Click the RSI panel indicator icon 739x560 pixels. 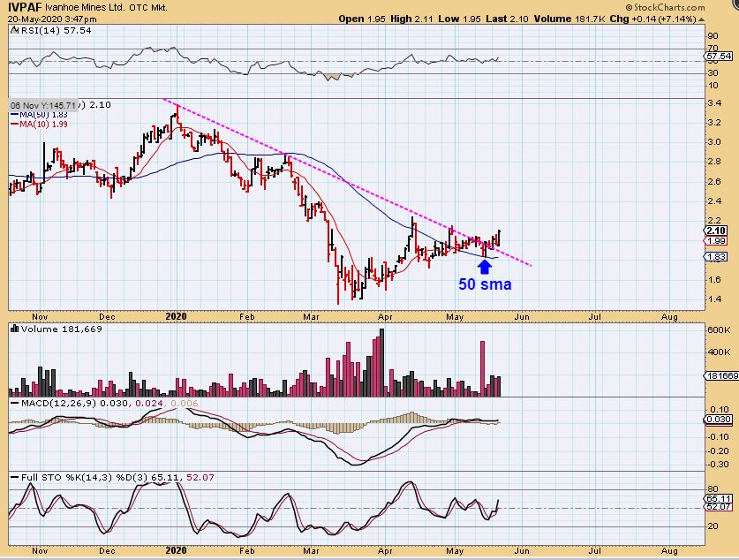13,31
